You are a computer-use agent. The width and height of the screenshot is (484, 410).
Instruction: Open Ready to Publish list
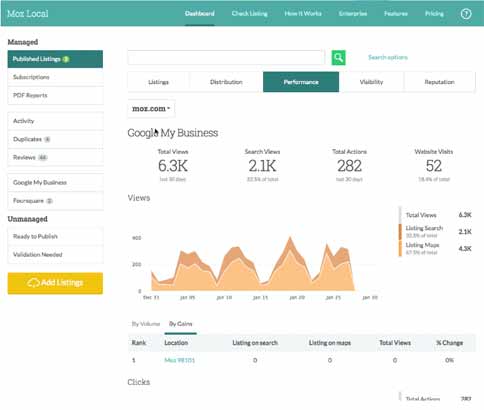tap(55, 236)
